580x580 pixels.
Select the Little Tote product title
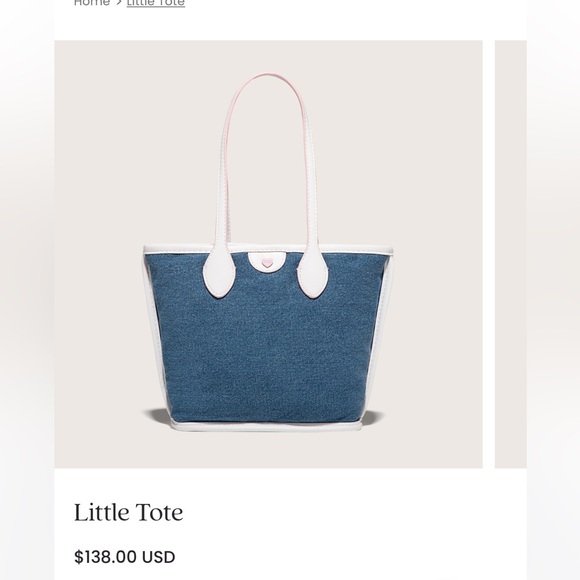[128, 512]
